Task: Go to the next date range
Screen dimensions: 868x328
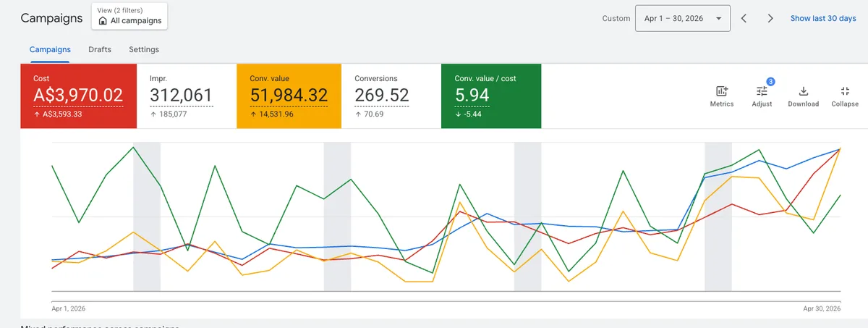Action: pyautogui.click(x=770, y=18)
